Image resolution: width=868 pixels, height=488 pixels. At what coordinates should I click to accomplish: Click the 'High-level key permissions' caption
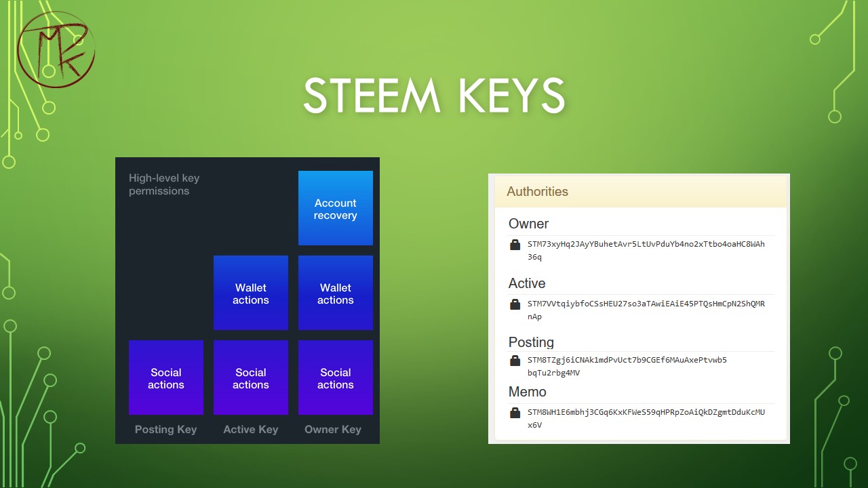click(x=164, y=184)
